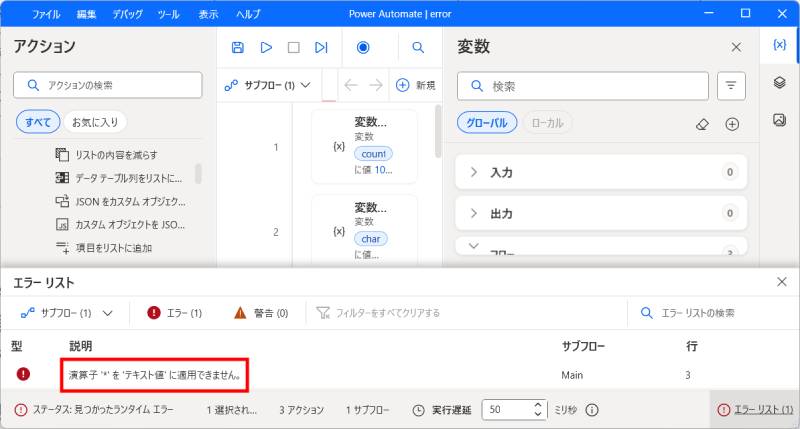Click the 行 column header
This screenshot has height=429, width=800.
[x=692, y=346]
